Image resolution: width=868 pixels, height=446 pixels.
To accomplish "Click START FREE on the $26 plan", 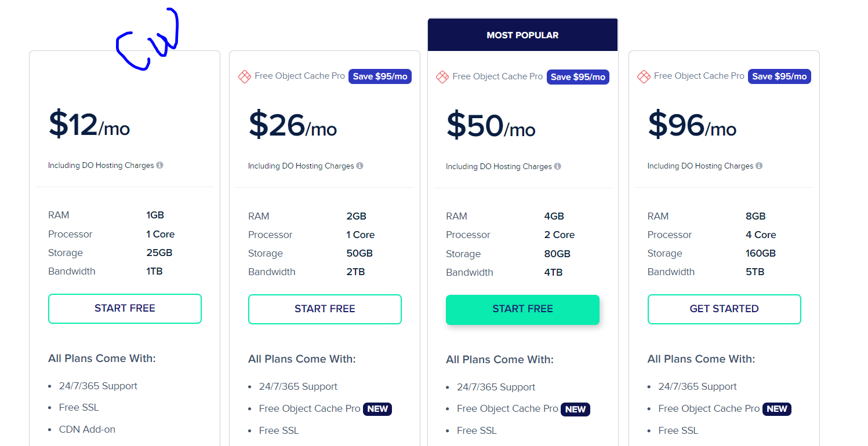I will coord(325,309).
